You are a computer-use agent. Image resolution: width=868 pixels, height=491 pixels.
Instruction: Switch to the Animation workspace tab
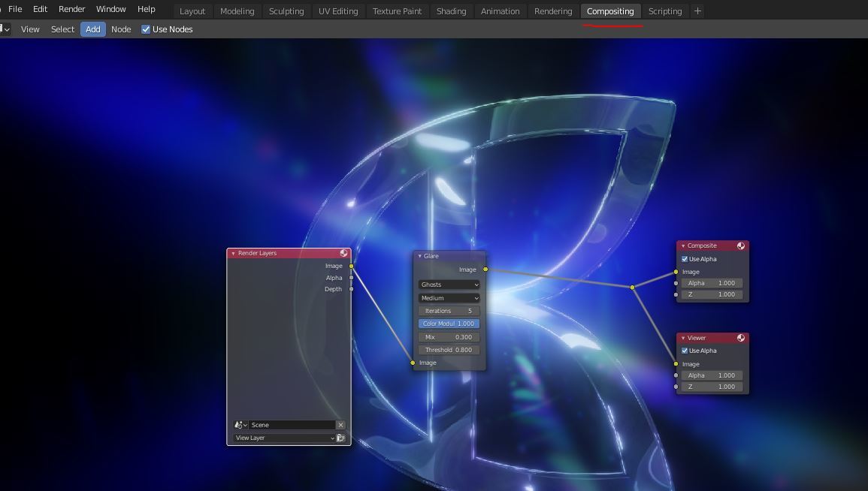(500, 11)
